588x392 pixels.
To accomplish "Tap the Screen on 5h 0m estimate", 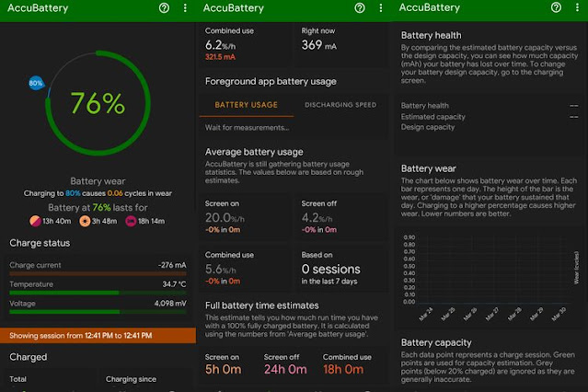I will [x=223, y=364].
